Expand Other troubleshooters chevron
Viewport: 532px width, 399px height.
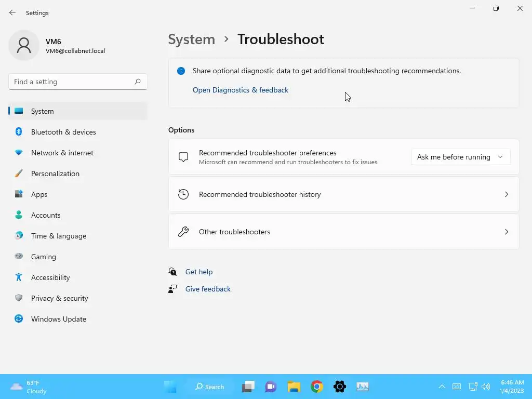[506, 231]
